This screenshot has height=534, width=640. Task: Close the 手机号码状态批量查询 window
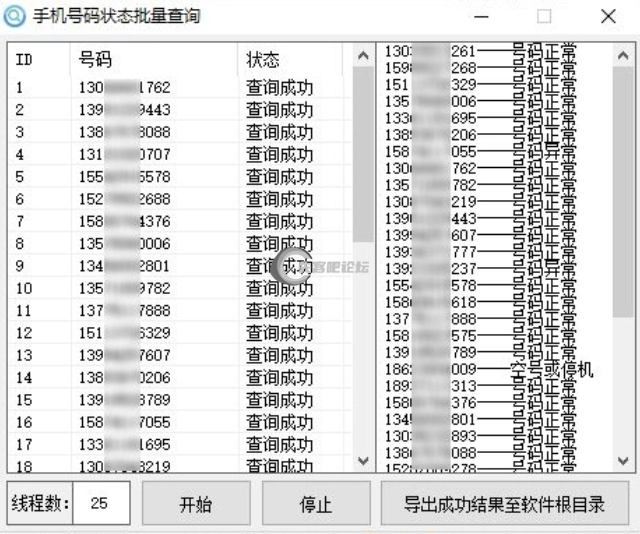(x=608, y=17)
